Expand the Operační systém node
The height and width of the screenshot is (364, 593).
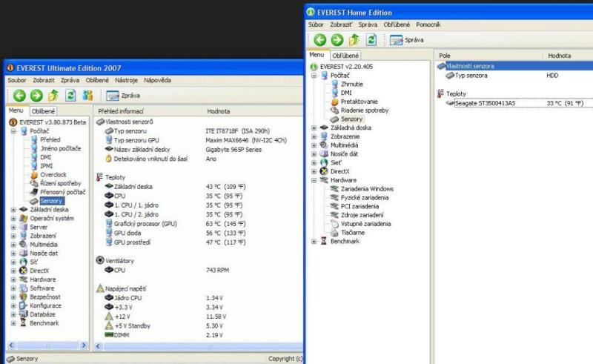pos(13,219)
